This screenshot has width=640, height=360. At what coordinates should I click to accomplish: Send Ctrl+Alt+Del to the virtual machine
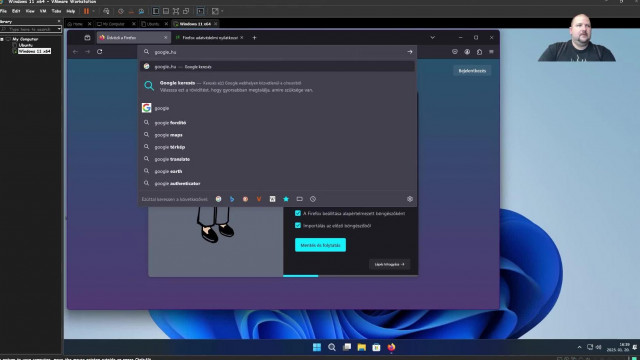coord(106,11)
